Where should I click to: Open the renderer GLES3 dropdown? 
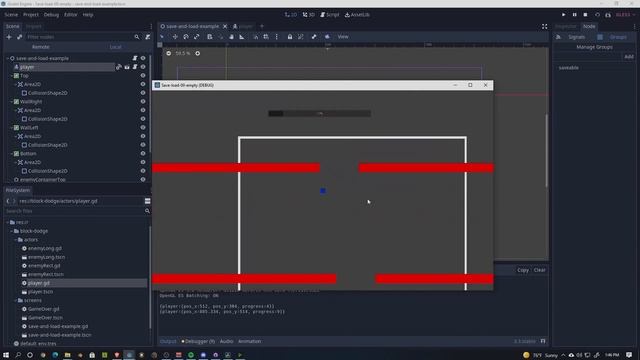coord(624,15)
